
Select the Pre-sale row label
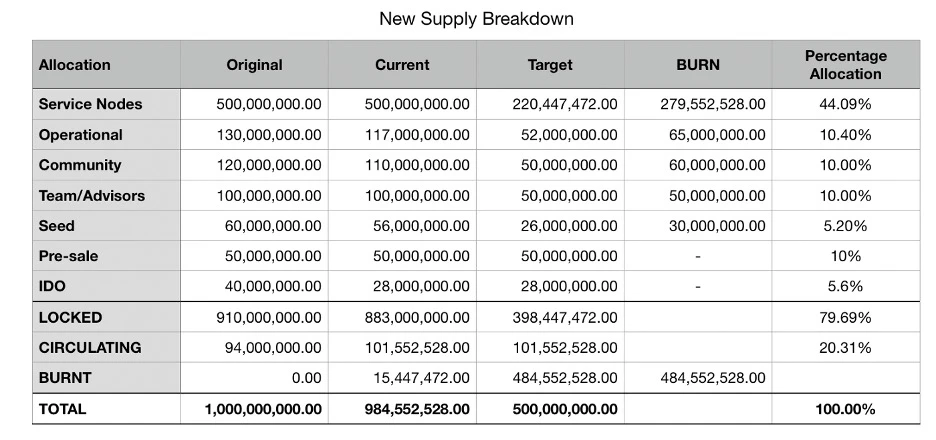(x=68, y=256)
